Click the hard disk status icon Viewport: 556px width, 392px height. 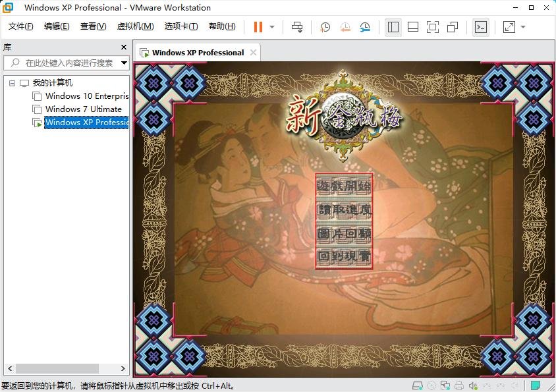pyautogui.click(x=418, y=385)
